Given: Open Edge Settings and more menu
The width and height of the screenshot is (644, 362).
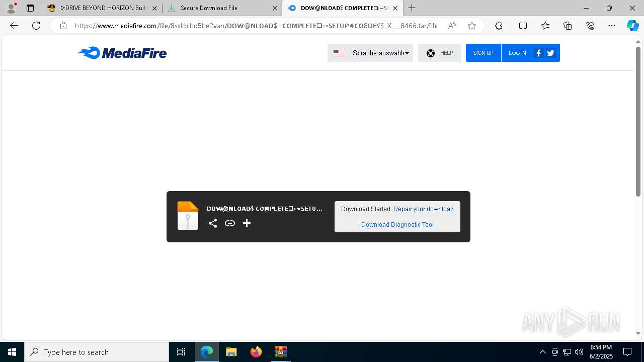Looking at the screenshot, I should click(612, 26).
